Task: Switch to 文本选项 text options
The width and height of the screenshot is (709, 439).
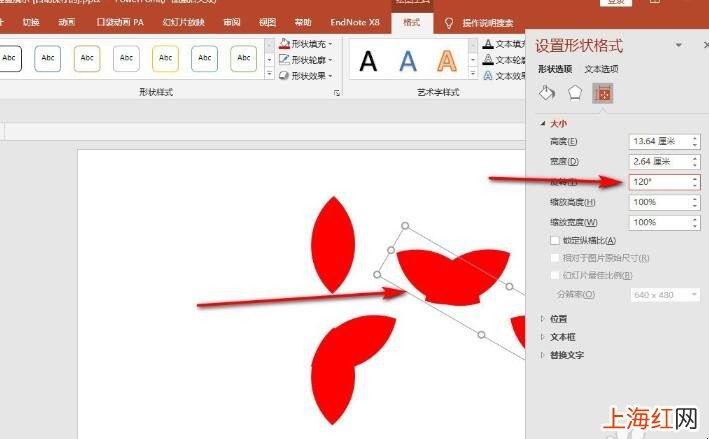Action: click(601, 69)
